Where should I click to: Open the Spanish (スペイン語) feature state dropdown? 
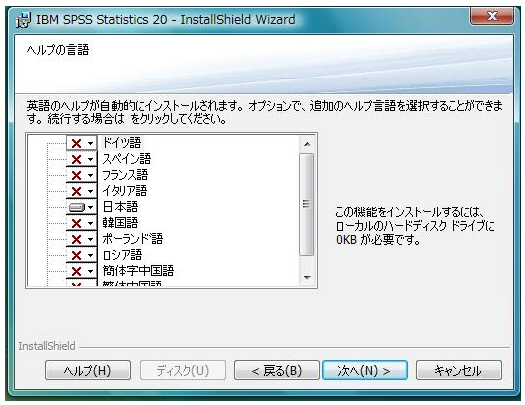81,159
